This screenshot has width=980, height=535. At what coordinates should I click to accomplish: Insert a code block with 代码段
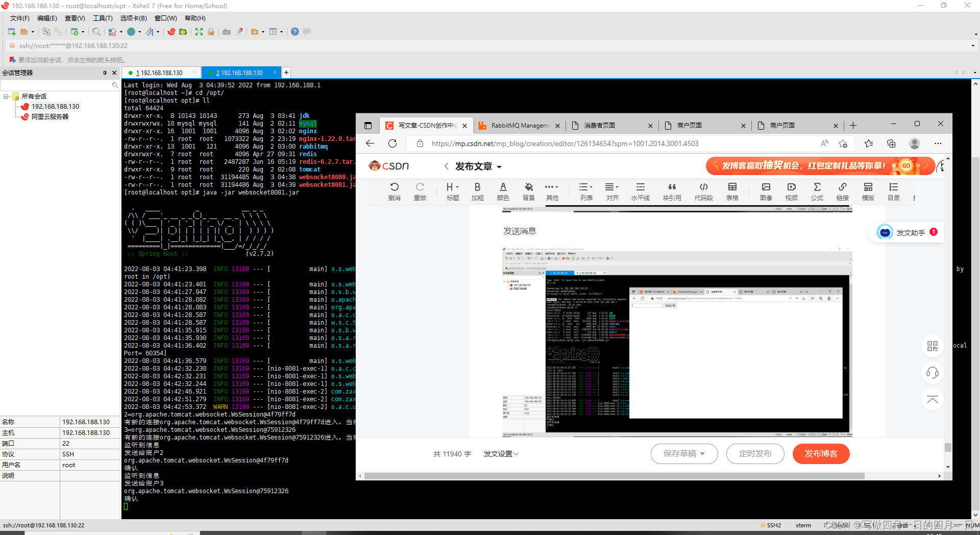click(x=703, y=191)
